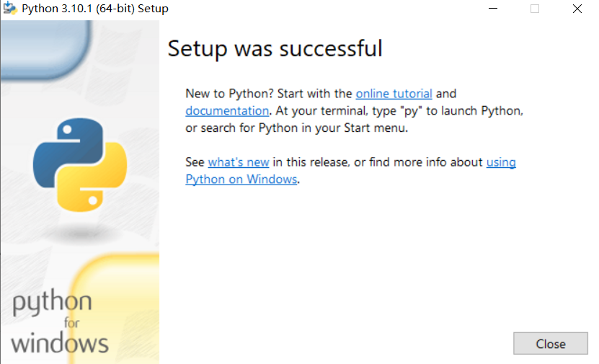Close the window using the title bar X
This screenshot has width=599, height=364.
coord(577,9)
